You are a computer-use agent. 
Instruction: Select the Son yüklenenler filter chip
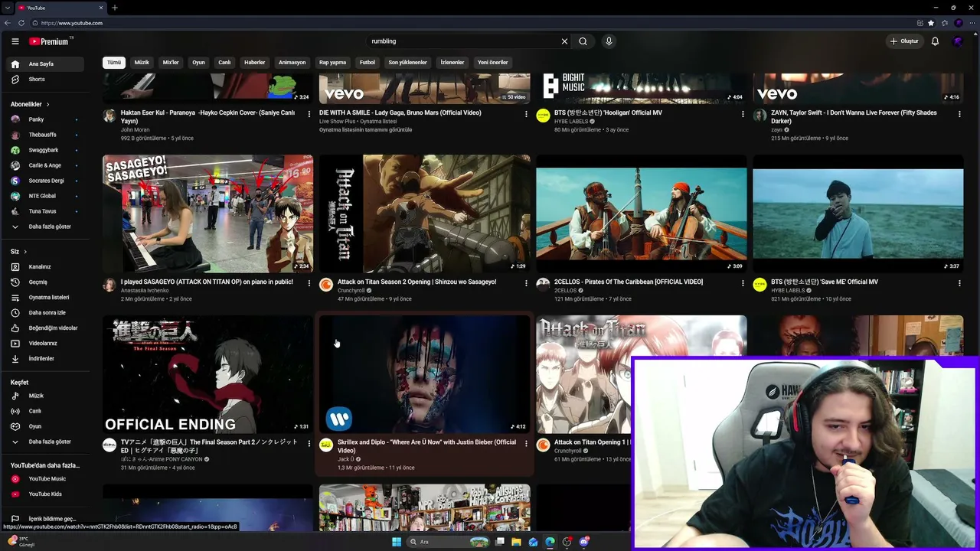pyautogui.click(x=407, y=63)
